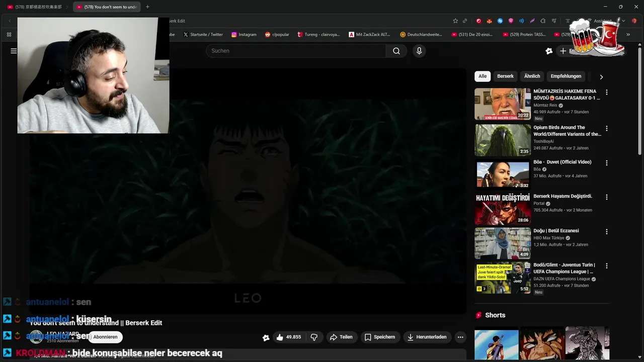Select the Alle filter chip
This screenshot has width=644, height=362.
(x=482, y=76)
